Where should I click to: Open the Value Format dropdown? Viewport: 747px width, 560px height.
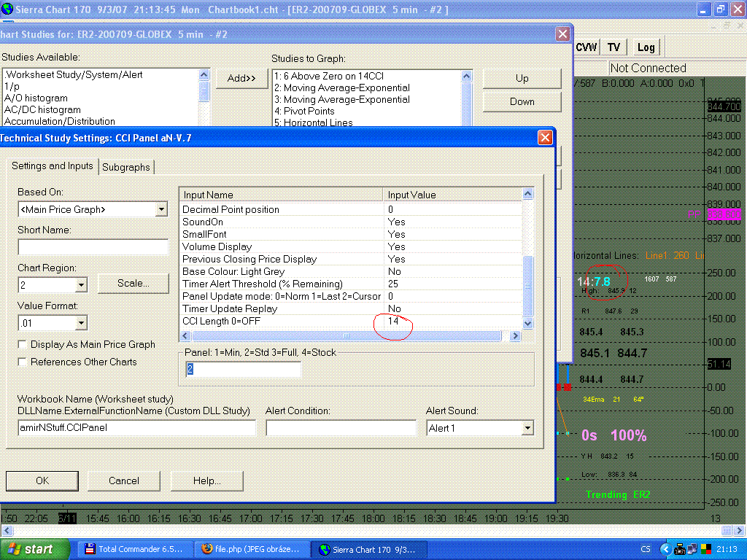tap(81, 322)
